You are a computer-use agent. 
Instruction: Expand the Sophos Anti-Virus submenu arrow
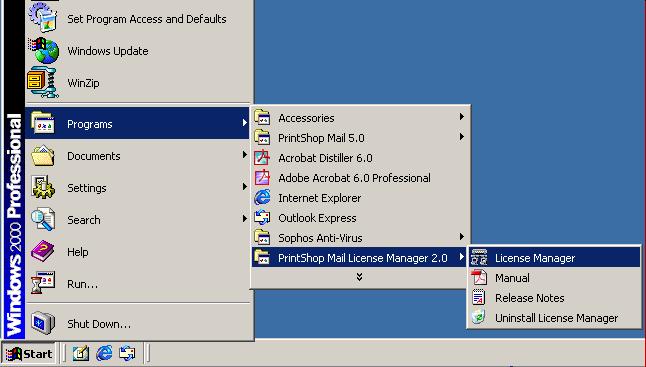point(461,237)
